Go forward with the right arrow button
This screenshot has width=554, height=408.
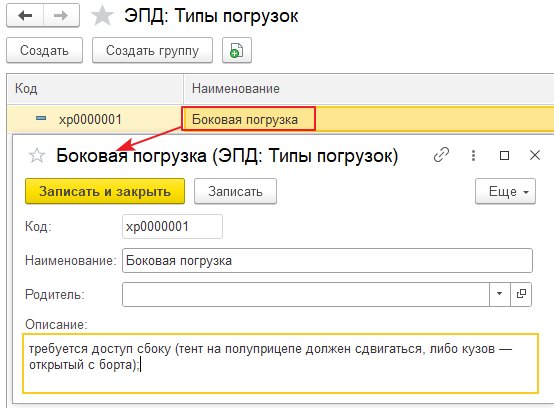(x=61, y=16)
